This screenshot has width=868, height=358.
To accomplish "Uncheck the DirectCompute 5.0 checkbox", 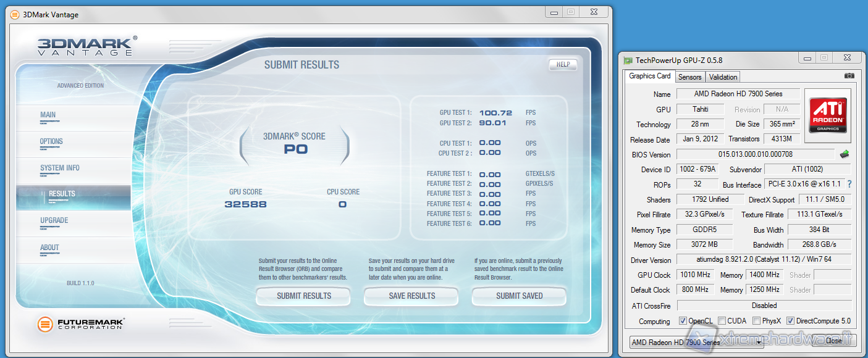I will pos(790,321).
